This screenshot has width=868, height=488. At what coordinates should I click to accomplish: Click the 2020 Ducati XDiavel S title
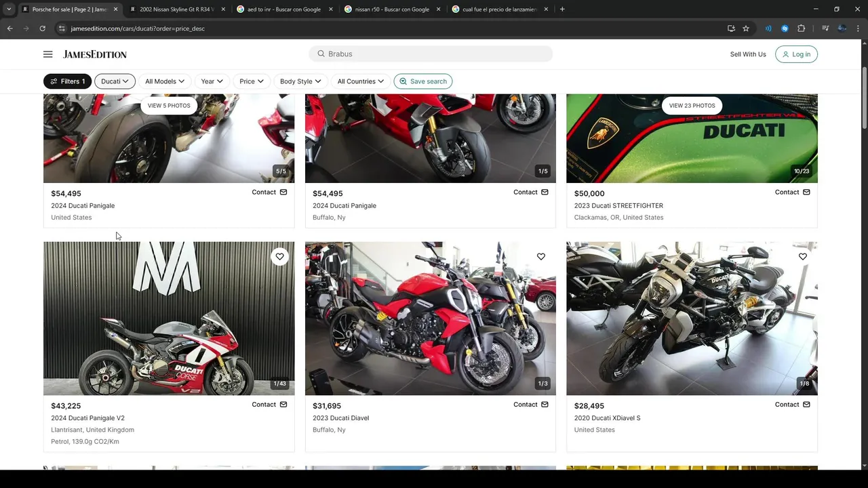(607, 418)
